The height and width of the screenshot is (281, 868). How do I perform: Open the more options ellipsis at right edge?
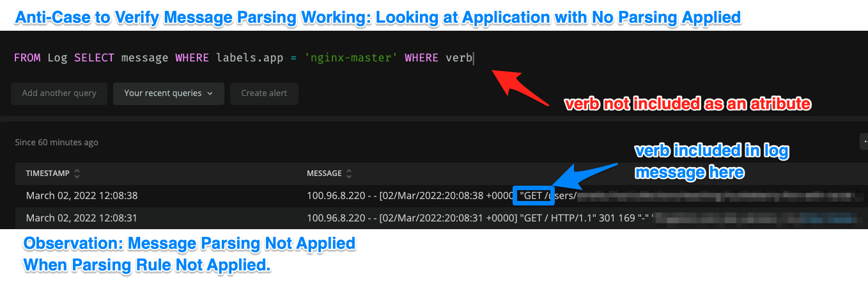tap(864, 141)
